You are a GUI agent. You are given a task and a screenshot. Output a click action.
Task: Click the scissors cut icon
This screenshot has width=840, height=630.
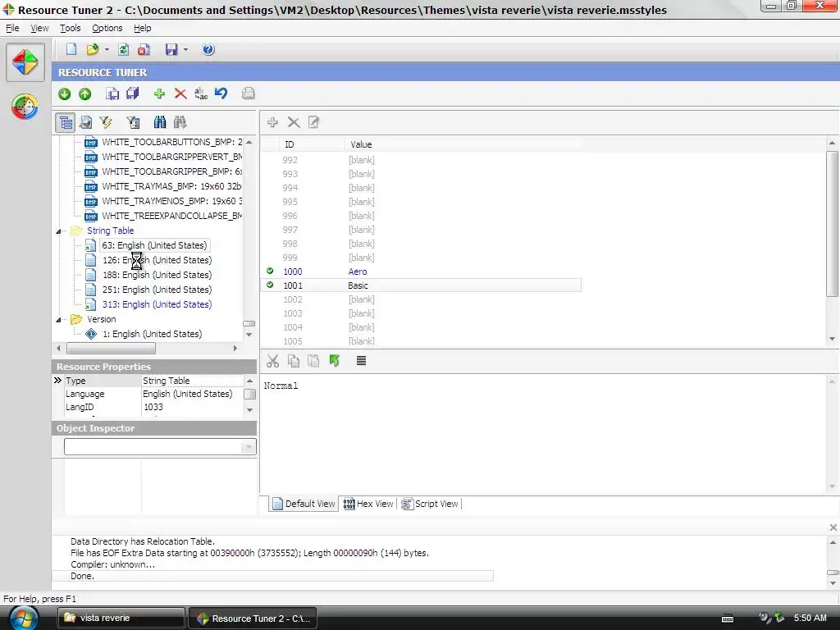coord(272,361)
